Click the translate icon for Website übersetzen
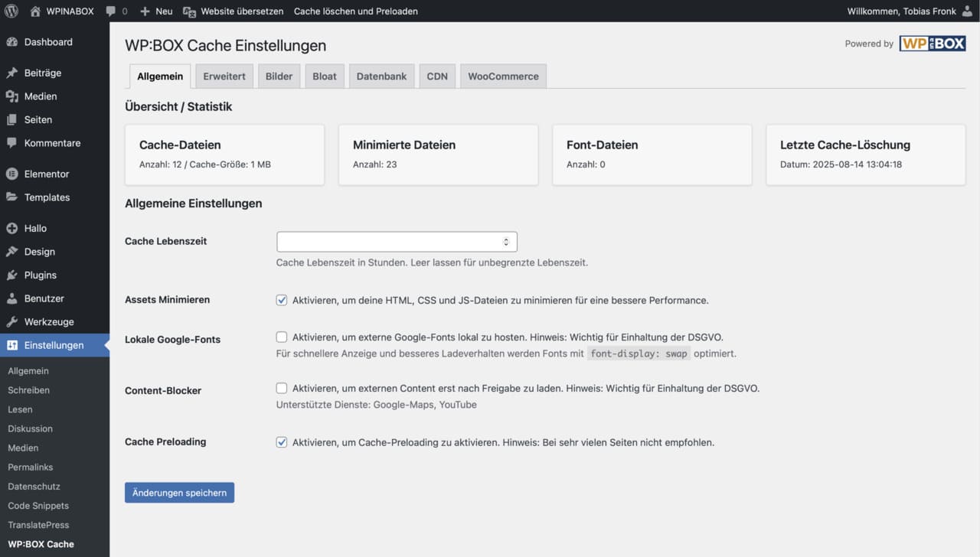 [x=189, y=11]
